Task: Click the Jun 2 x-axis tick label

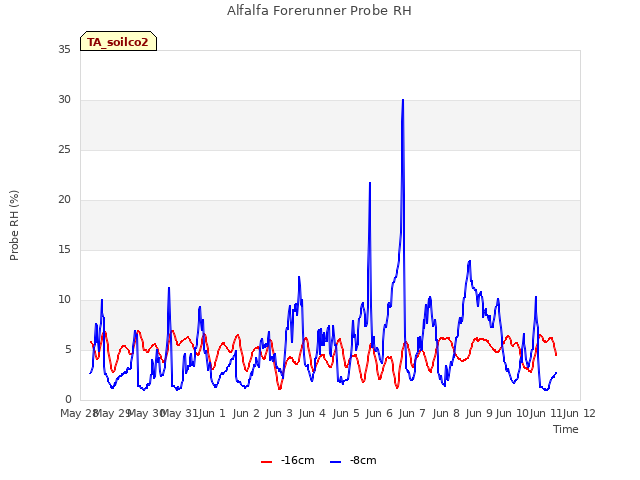Action: (x=246, y=413)
